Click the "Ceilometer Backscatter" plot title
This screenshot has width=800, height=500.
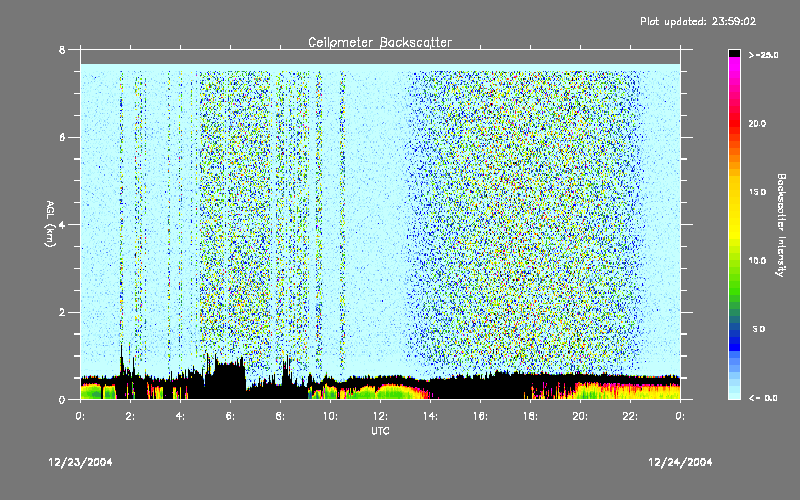(380, 42)
